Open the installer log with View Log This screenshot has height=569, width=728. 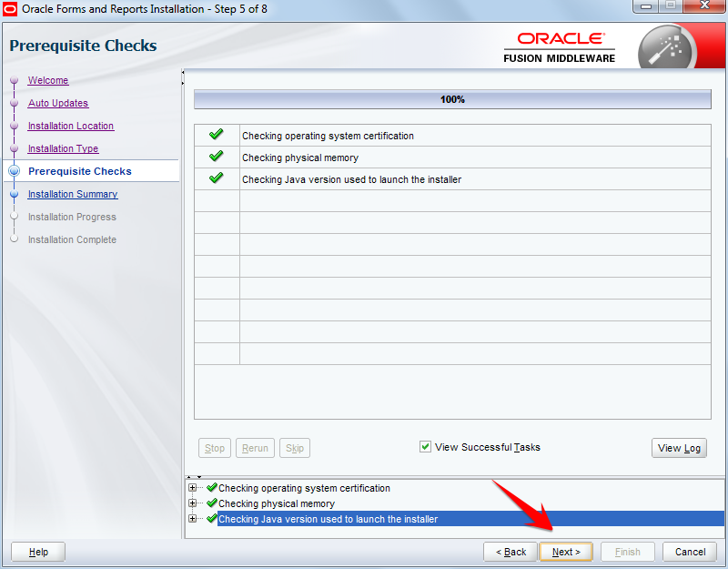coord(679,448)
